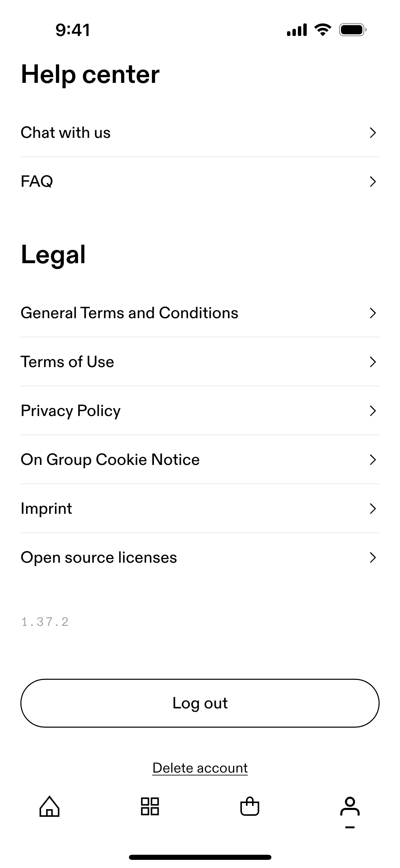The image size is (400, 868).
Task: Tap the home indicator bar
Action: click(x=200, y=857)
